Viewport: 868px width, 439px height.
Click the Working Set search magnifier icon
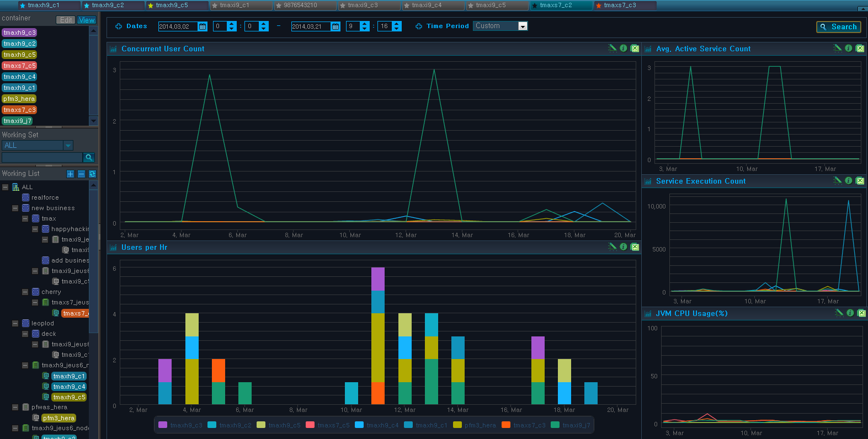[89, 157]
